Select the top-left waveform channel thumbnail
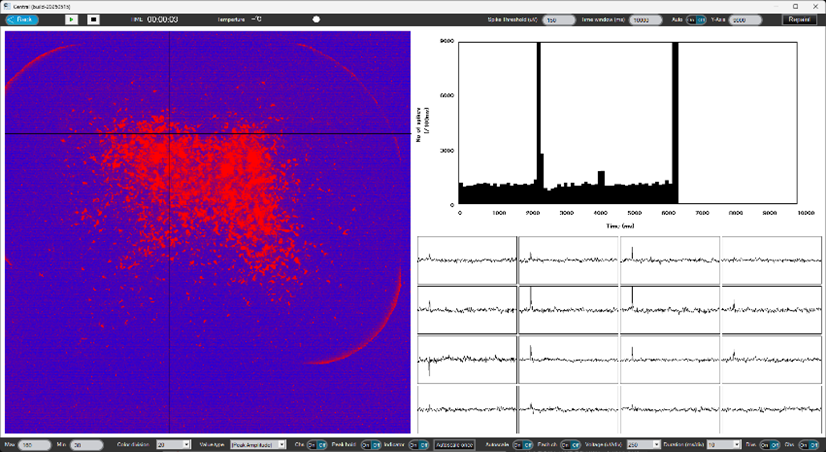The image size is (826, 452). point(466,259)
